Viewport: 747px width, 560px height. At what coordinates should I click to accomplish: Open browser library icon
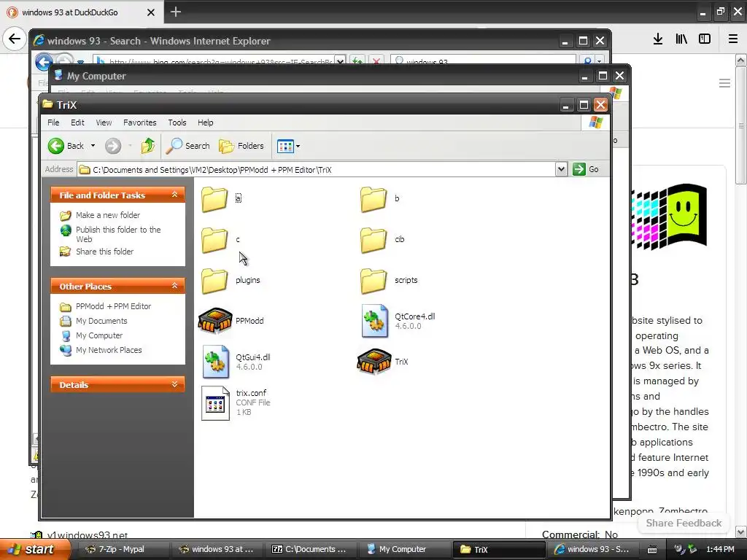click(681, 39)
